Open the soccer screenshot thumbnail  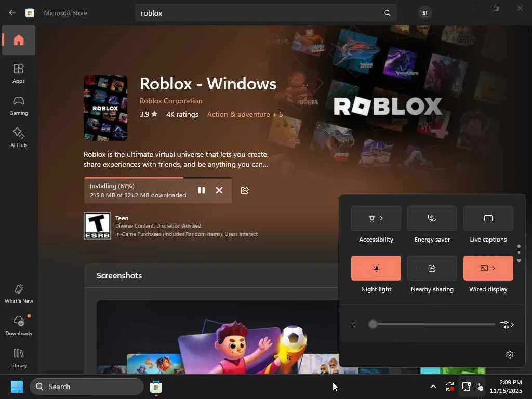point(218,337)
